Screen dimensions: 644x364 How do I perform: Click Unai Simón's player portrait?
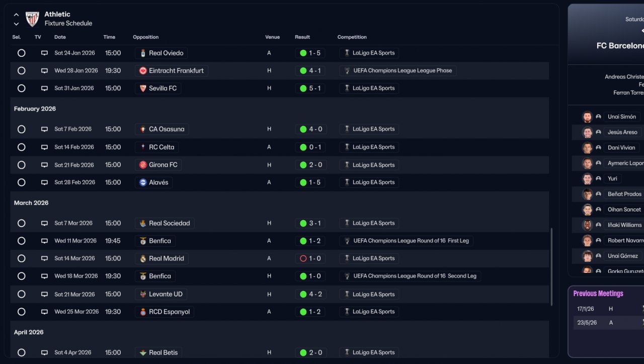[587, 117]
